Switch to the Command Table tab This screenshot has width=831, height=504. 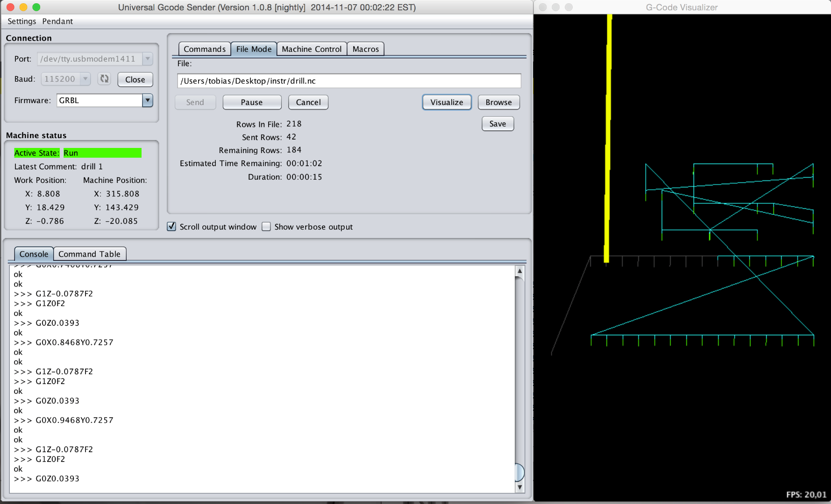coord(90,254)
